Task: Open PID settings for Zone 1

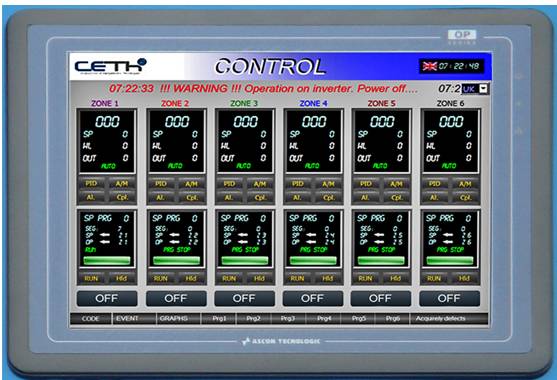Action: tap(91, 184)
